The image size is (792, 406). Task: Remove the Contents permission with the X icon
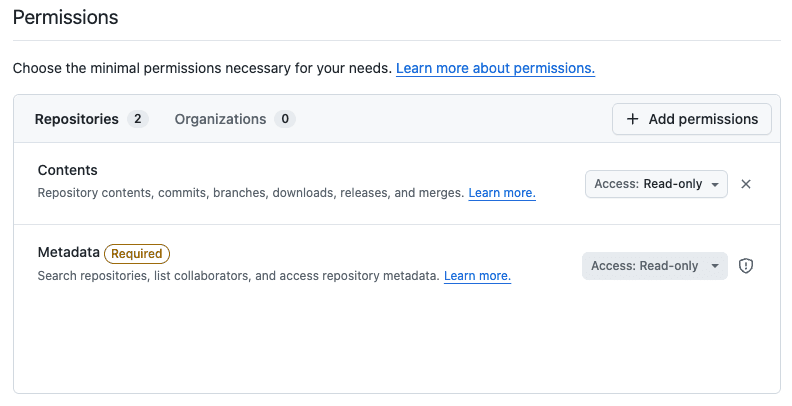(746, 184)
